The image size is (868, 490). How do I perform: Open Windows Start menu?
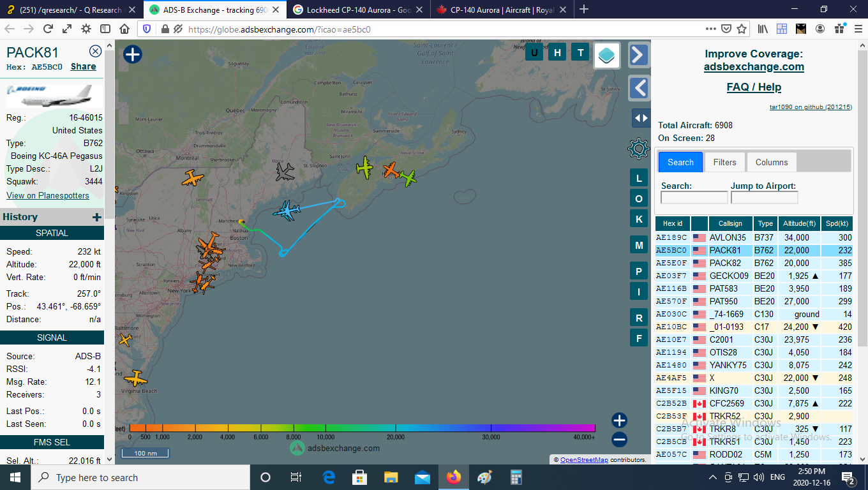(x=15, y=477)
